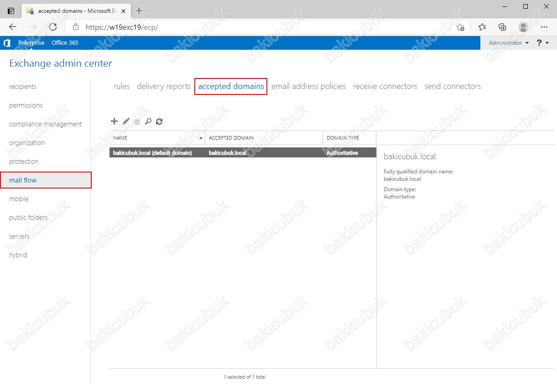Open protection section
The image size is (557, 392).
pyautogui.click(x=24, y=162)
